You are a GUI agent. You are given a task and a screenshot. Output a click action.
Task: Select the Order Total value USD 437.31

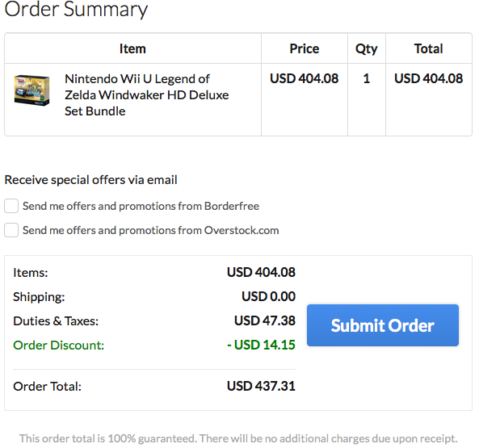point(261,386)
